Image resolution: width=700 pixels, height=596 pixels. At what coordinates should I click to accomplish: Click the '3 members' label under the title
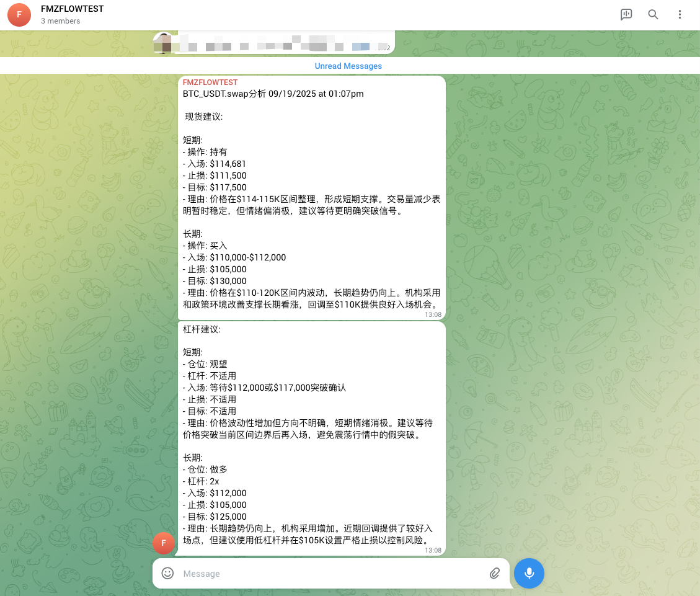pyautogui.click(x=60, y=20)
